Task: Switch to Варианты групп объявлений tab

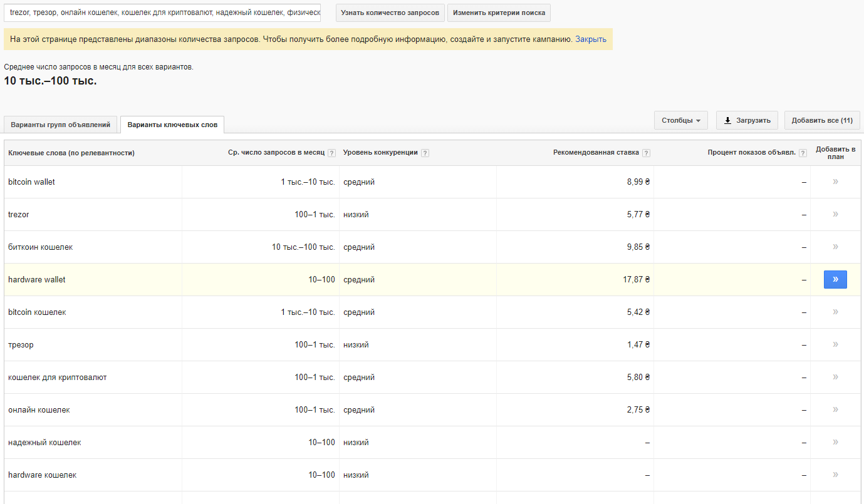Action: (60, 125)
